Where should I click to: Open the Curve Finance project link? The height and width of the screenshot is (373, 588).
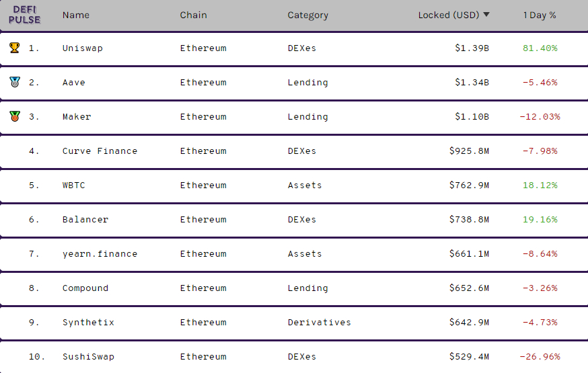click(x=100, y=151)
